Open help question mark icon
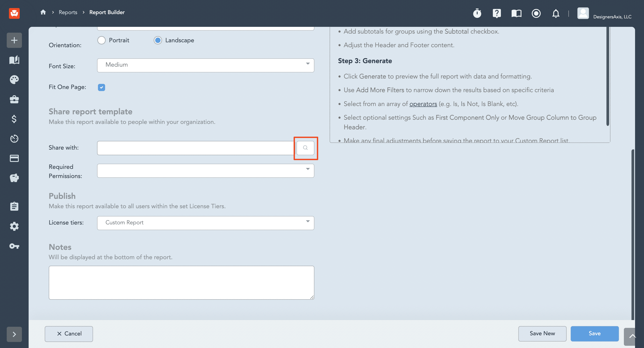 coord(497,13)
